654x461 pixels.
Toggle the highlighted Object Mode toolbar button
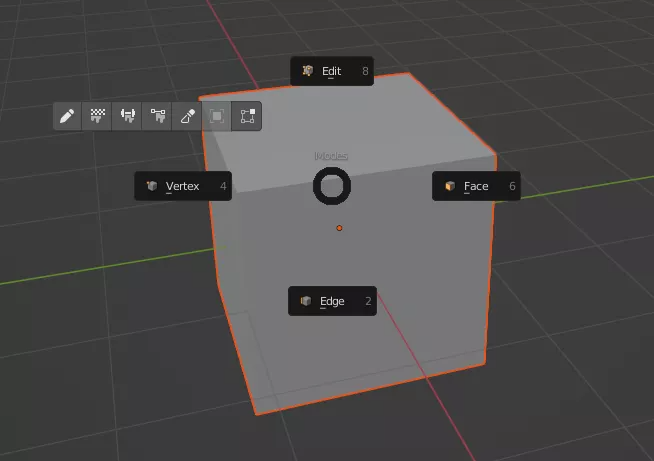[247, 116]
